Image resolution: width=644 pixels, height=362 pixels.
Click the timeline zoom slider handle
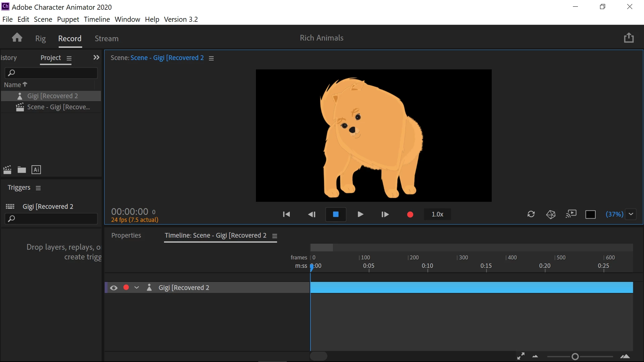pyautogui.click(x=575, y=357)
